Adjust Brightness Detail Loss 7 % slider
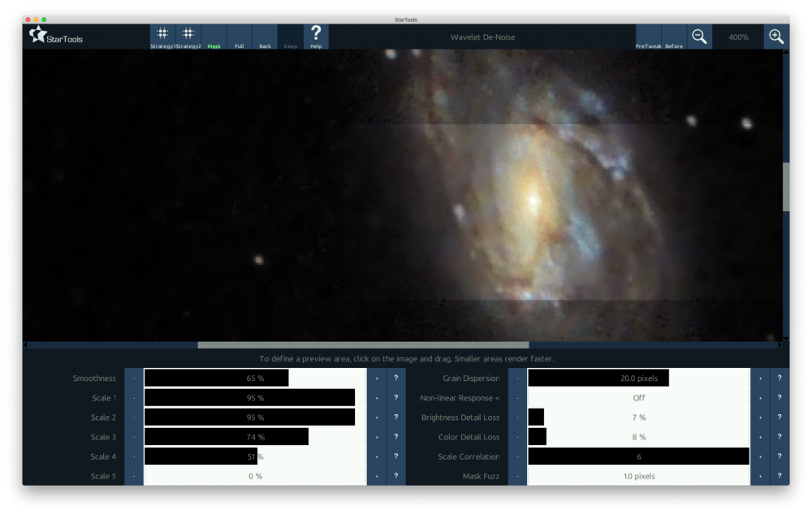 coord(638,418)
